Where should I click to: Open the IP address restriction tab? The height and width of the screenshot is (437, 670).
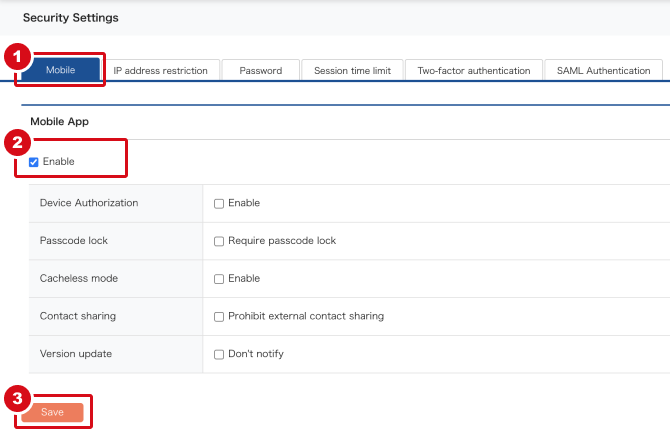(x=160, y=70)
